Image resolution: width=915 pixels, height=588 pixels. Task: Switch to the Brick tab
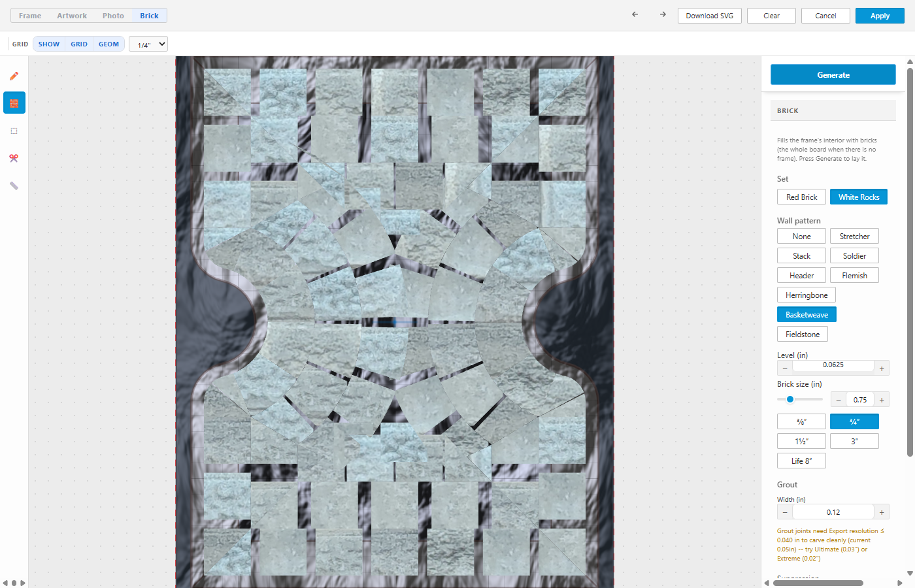tap(149, 16)
